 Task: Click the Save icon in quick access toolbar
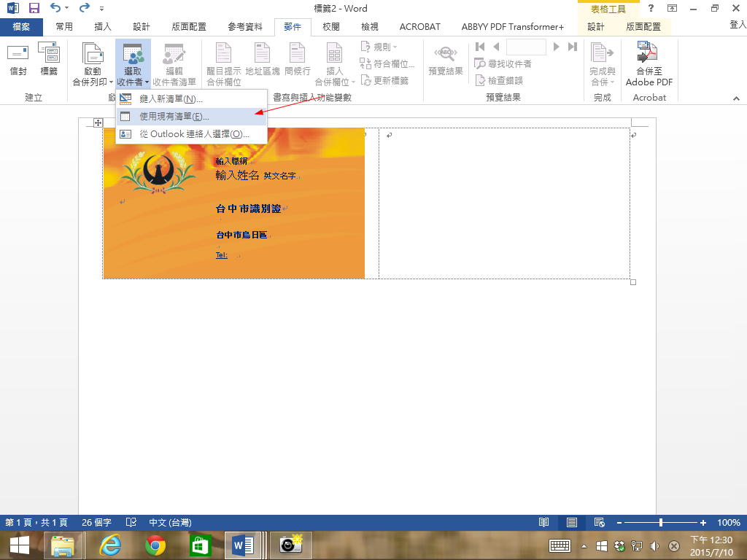click(x=34, y=8)
